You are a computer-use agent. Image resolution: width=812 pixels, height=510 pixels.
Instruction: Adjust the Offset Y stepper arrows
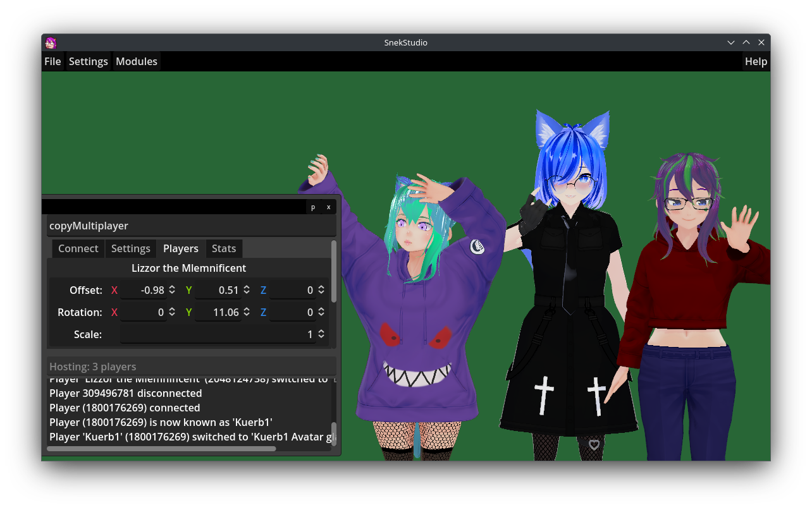pyautogui.click(x=247, y=290)
